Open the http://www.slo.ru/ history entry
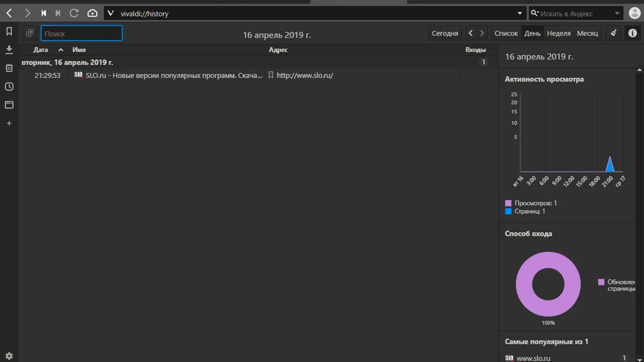Screen dimensions: 644x362 pyautogui.click(x=304, y=75)
